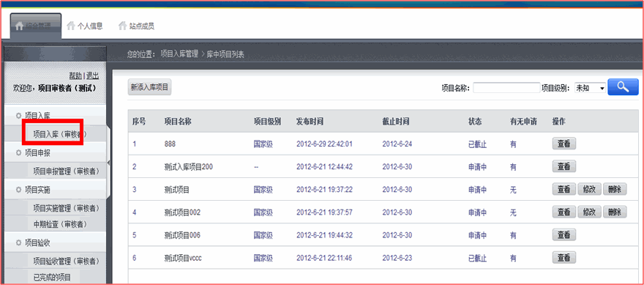Viewport: 644px width, 285px height.
Task: Open the 项目级别 dropdown showing 未知
Action: pyautogui.click(x=590, y=88)
